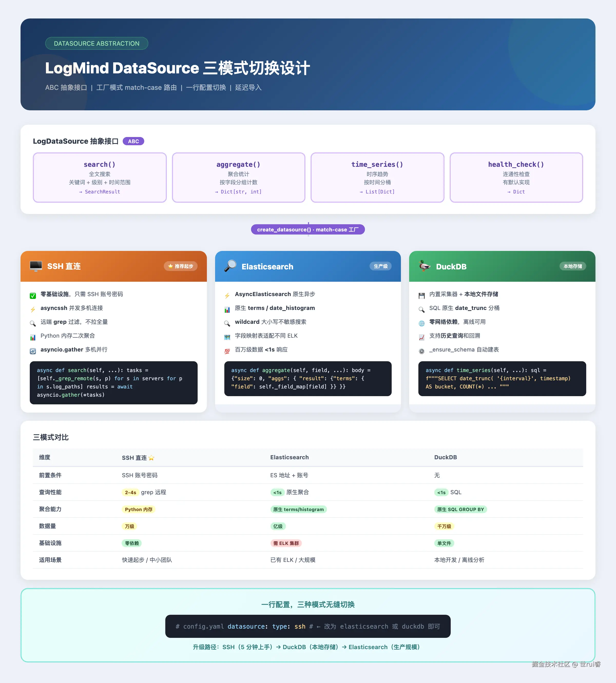
Task: Click the duck icon beside DuckDB
Action: pyautogui.click(x=425, y=266)
